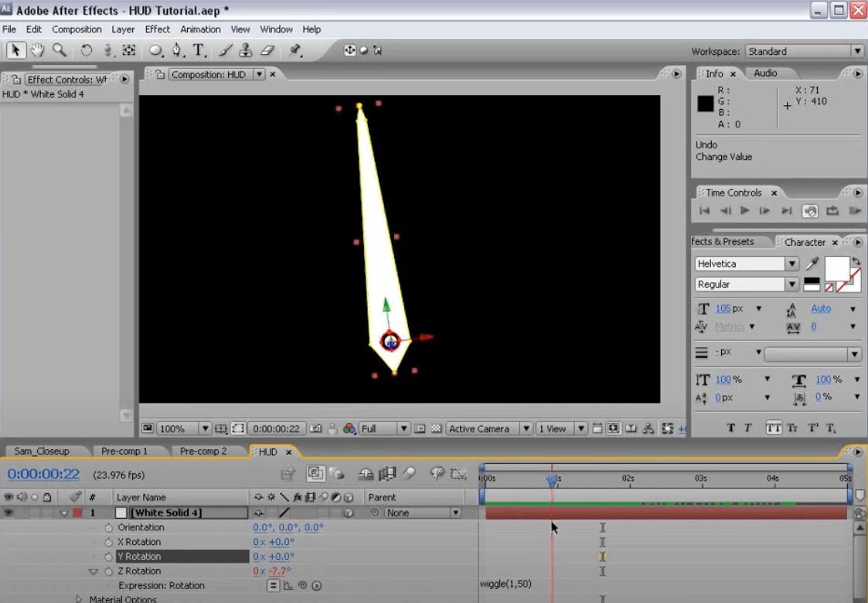Image resolution: width=868 pixels, height=603 pixels.
Task: Click the Puppet Pin tool
Action: [x=294, y=50]
